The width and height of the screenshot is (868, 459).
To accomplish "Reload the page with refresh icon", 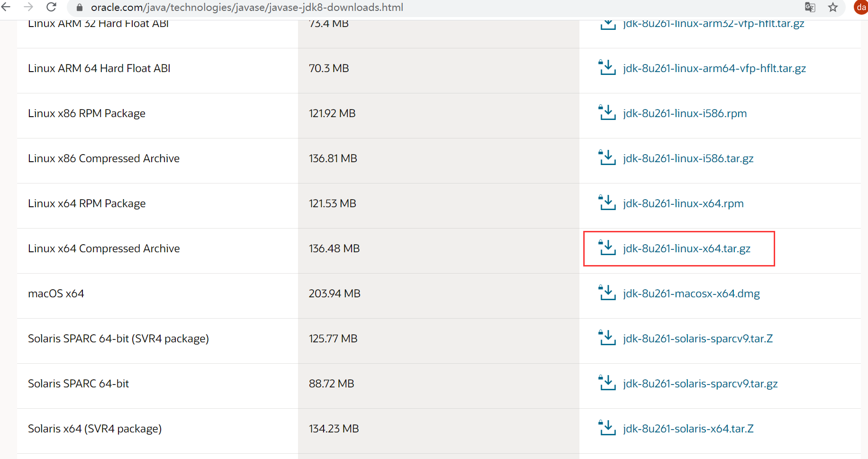I will coord(51,7).
